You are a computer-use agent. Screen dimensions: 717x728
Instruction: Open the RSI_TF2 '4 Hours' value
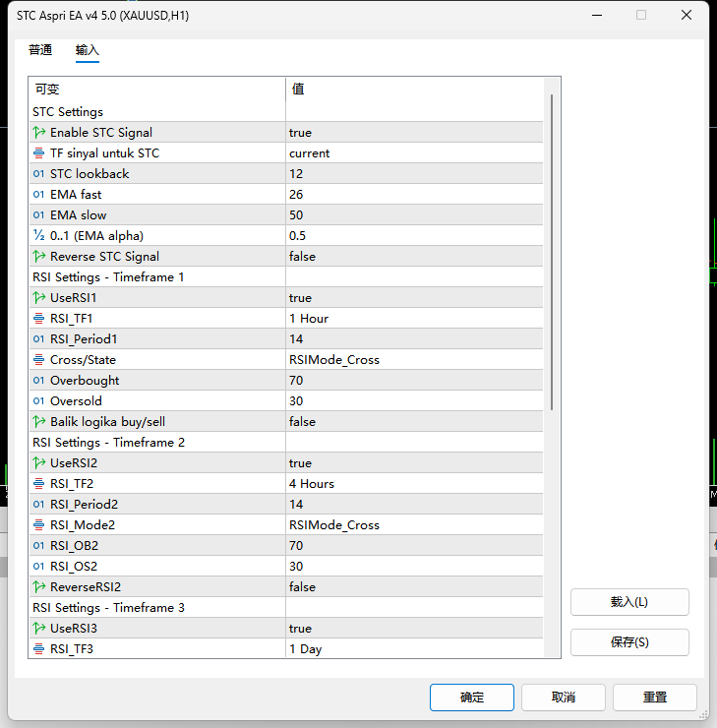tap(414, 484)
